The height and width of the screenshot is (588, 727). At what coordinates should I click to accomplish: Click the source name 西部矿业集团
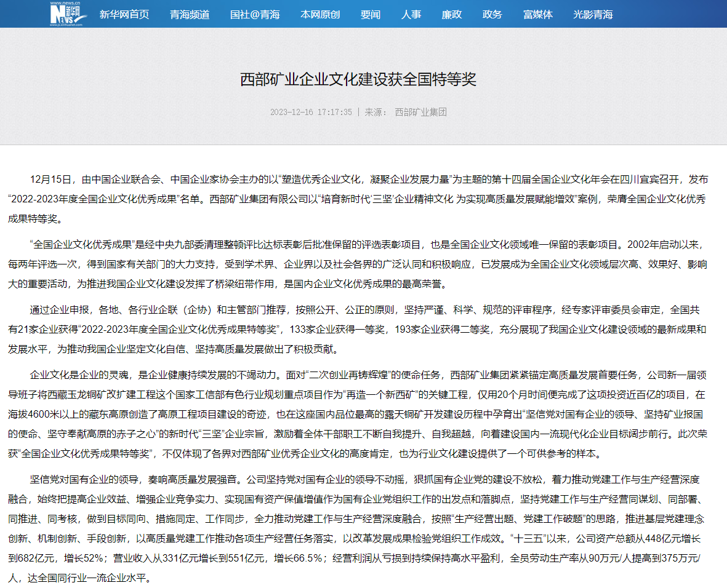pyautogui.click(x=420, y=112)
